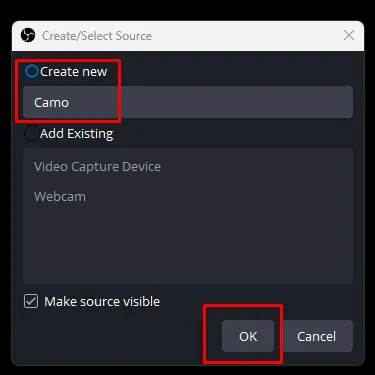Toggle the Make source visible checkbox
Screen dimensions: 375x375
tap(31, 301)
